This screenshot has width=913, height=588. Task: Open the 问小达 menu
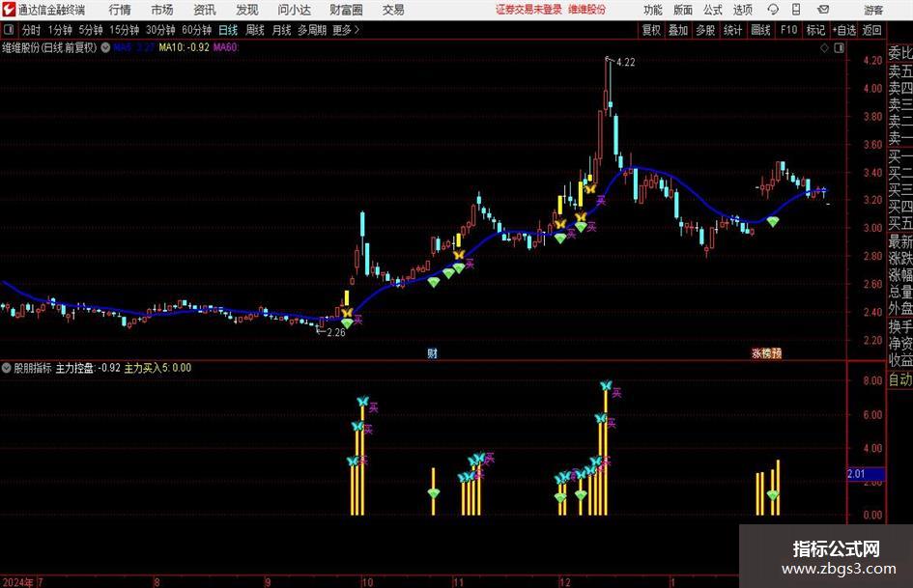pos(294,10)
